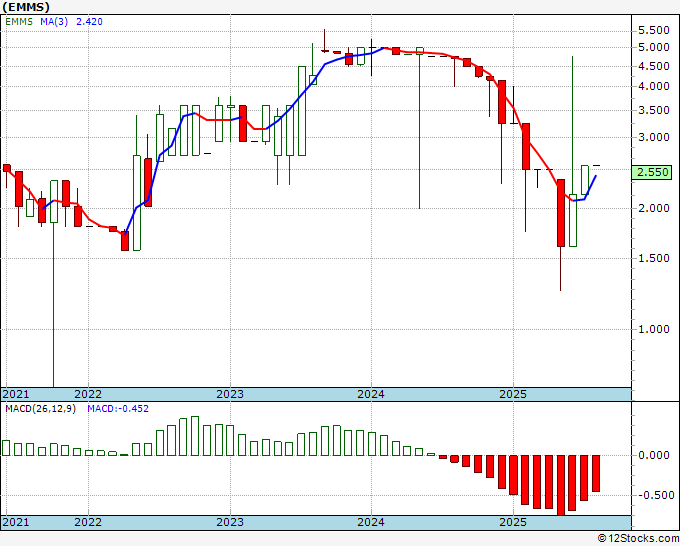
Task: Click the 0.000 MACD axis label
Action: point(654,455)
